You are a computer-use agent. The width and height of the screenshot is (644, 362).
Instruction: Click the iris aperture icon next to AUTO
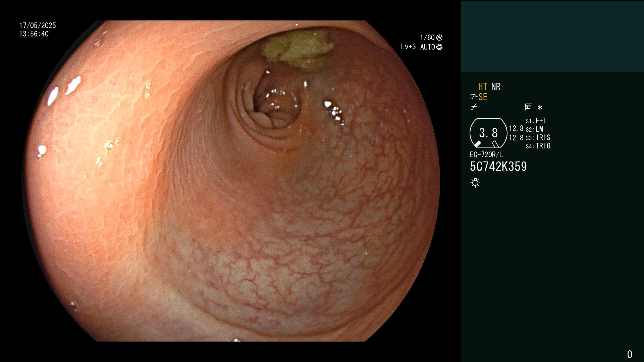click(439, 47)
